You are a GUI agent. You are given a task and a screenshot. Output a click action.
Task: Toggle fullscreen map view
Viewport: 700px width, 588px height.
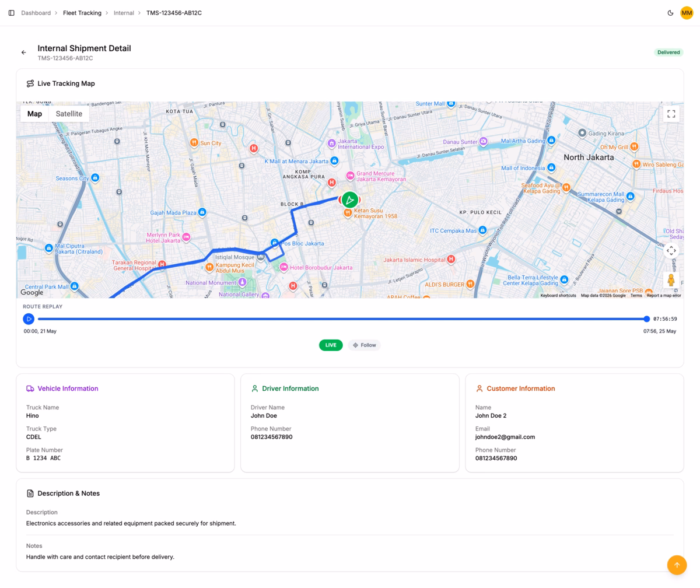671,114
